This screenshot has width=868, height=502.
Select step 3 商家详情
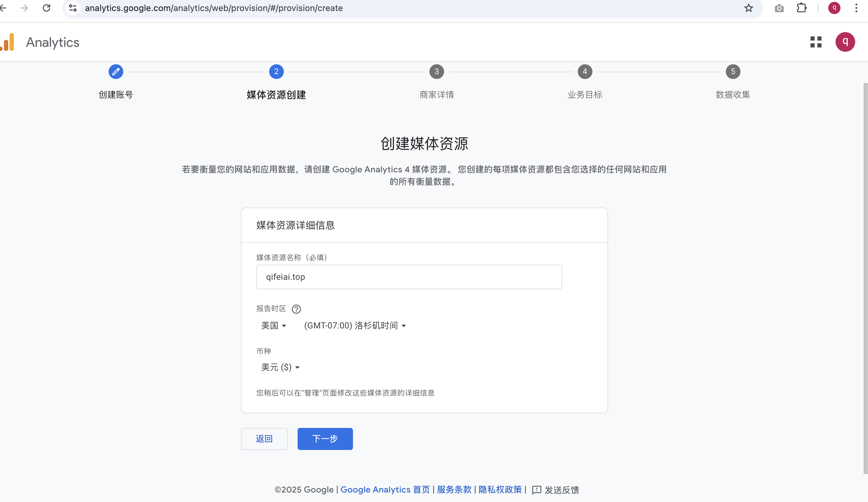436,72
